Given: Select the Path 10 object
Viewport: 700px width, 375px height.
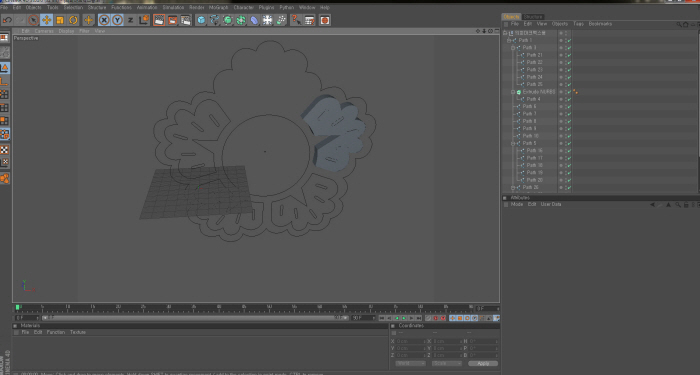Looking at the screenshot, I should (531, 136).
